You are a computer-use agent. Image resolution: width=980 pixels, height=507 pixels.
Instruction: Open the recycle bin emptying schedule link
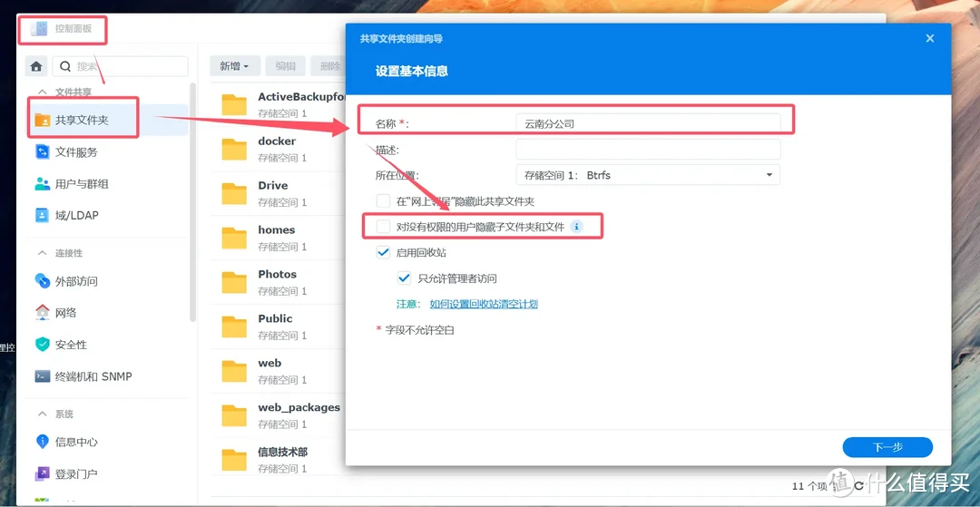484,304
